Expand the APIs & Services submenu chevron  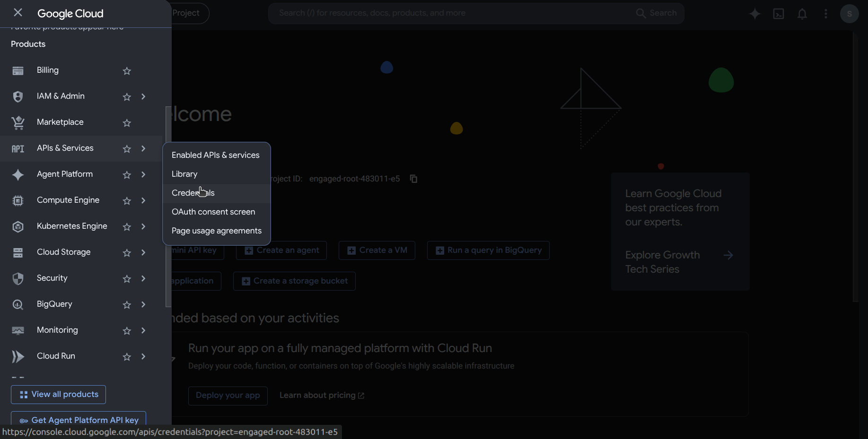[x=143, y=148]
